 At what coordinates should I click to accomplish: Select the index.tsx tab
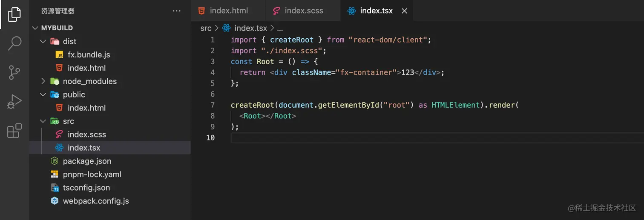377,11
